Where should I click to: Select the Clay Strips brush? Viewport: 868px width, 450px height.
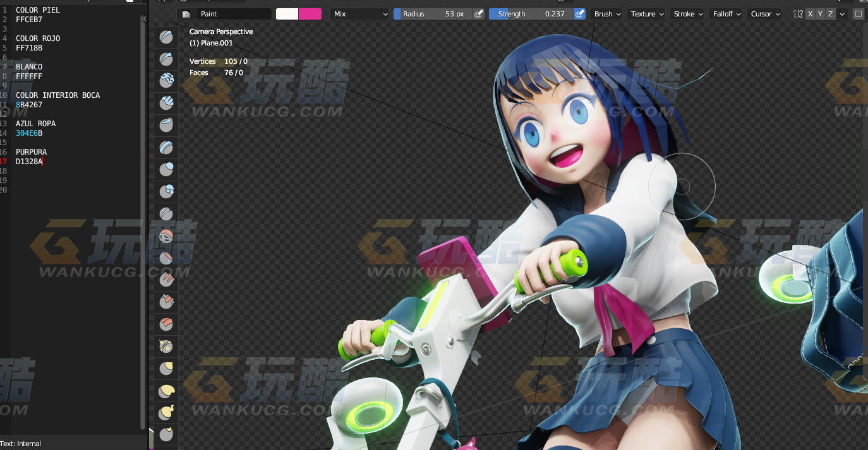coord(166,103)
